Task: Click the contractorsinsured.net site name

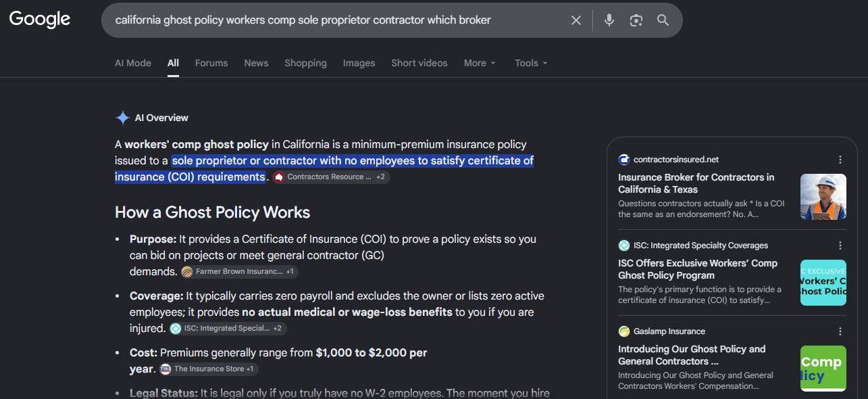Action: tap(676, 160)
